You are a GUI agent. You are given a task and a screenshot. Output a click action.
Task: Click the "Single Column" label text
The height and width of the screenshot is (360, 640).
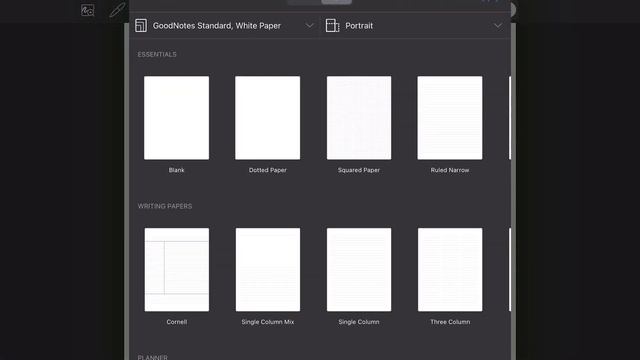359,322
